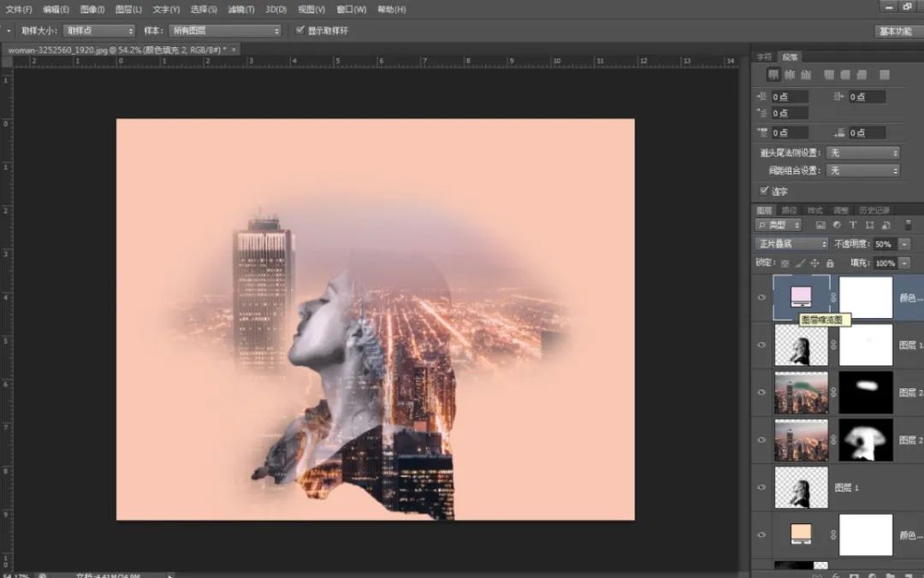
Task: Hide the unmasked 图层 1 layer
Action: [761, 487]
